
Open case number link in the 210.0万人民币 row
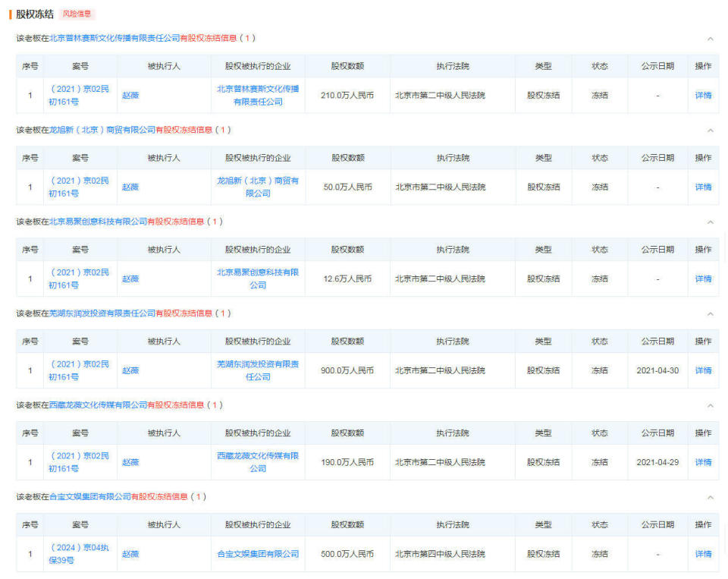coord(78,96)
